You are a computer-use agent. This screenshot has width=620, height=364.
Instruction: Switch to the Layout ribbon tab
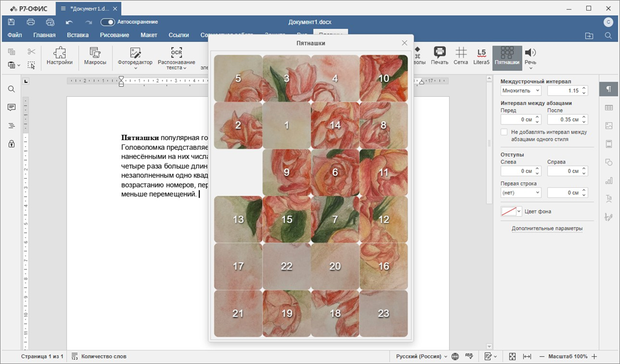pyautogui.click(x=149, y=35)
